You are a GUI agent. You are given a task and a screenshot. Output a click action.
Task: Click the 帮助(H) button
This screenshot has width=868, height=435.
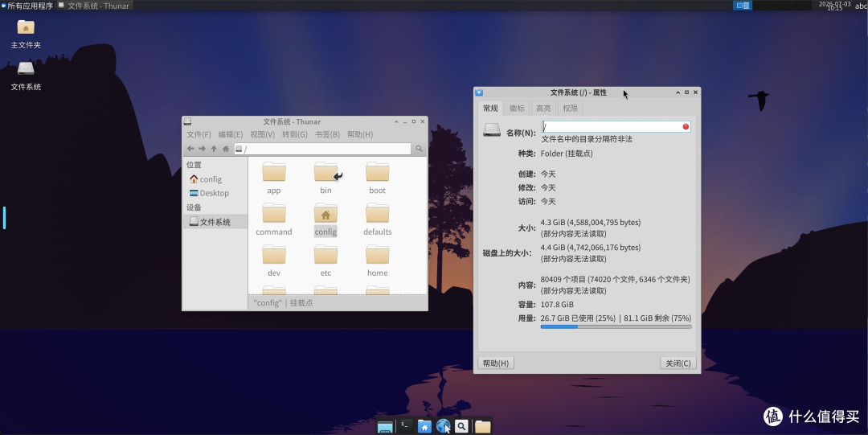coord(495,363)
